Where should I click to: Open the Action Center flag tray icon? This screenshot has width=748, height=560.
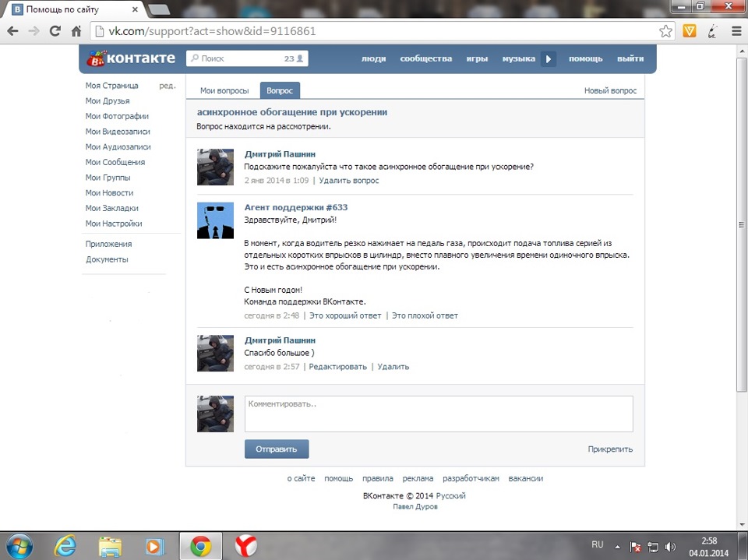tap(635, 547)
